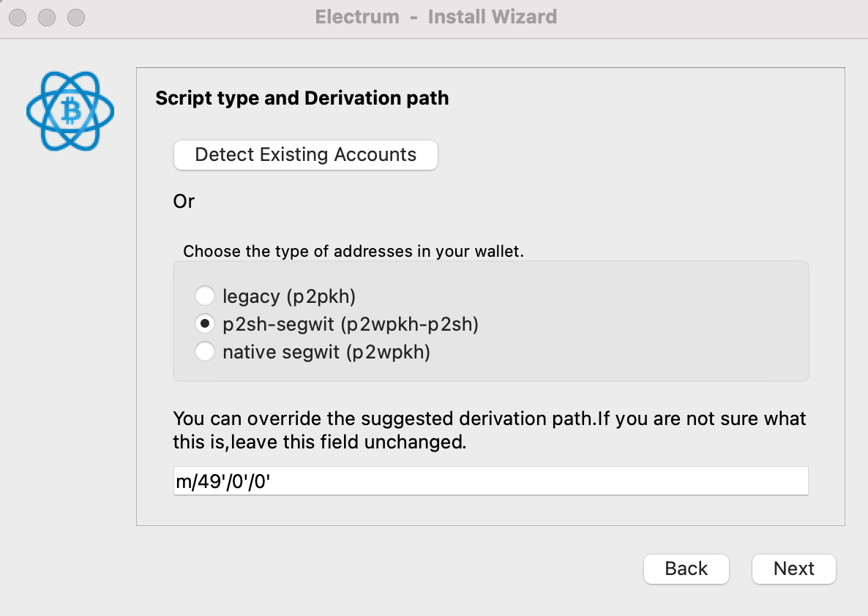Select p2sh-segwit (p2wpkh-p2sh) radio option
868x616 pixels.
coord(205,324)
